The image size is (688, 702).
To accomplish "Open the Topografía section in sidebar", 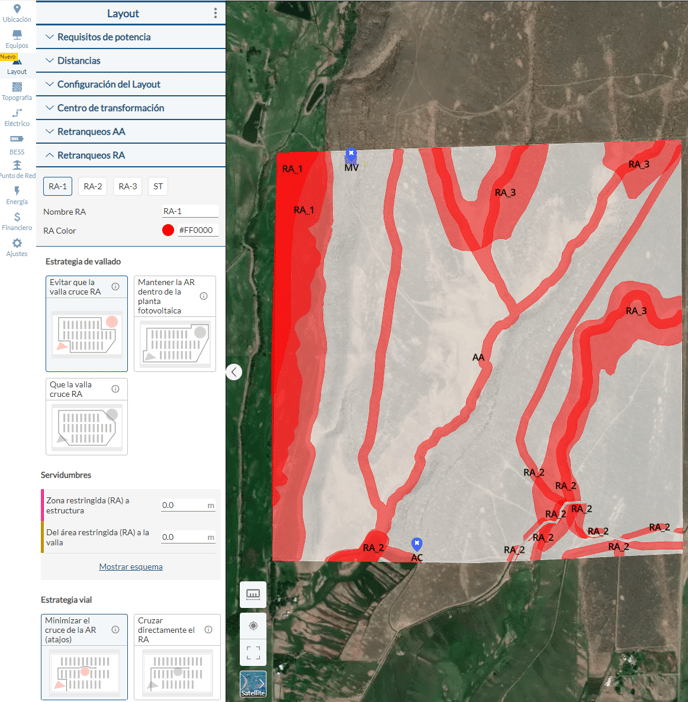I will (17, 91).
